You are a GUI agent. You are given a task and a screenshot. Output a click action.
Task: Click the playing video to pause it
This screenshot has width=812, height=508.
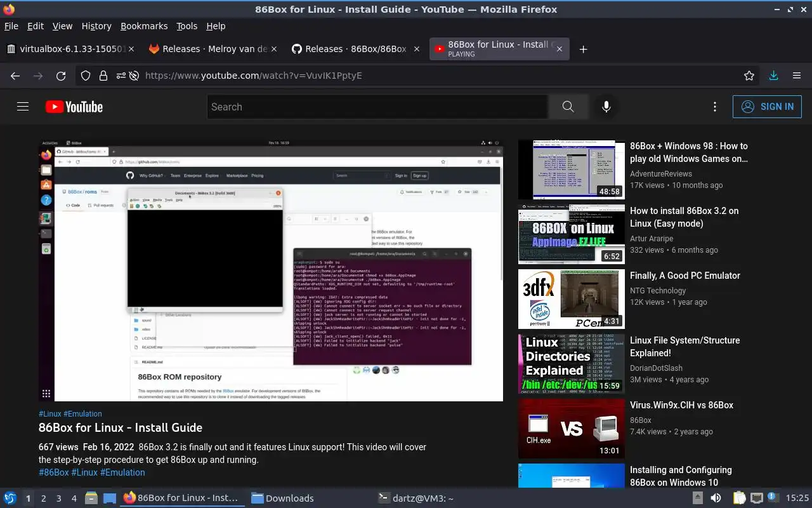[x=271, y=271]
